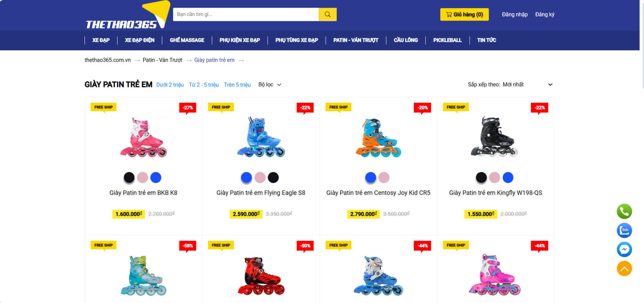Expand the Bộ lọc filter dropdown
The width and height of the screenshot is (644, 303).
(x=270, y=85)
